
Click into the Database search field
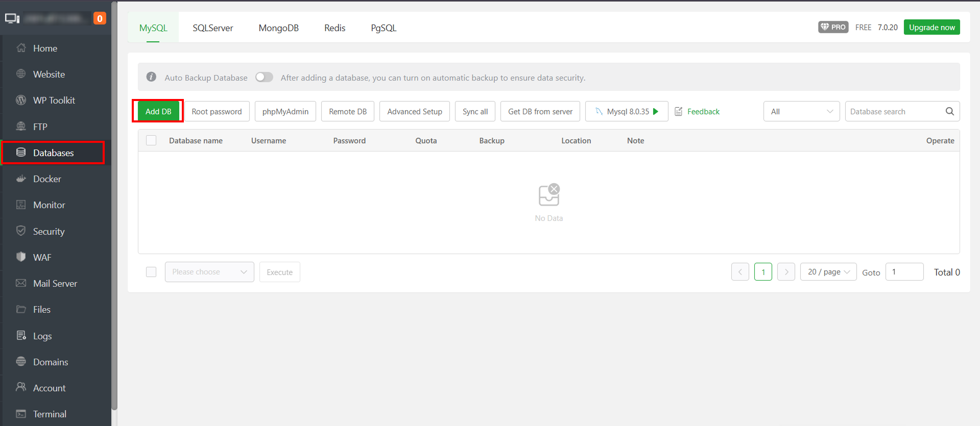[x=894, y=111]
